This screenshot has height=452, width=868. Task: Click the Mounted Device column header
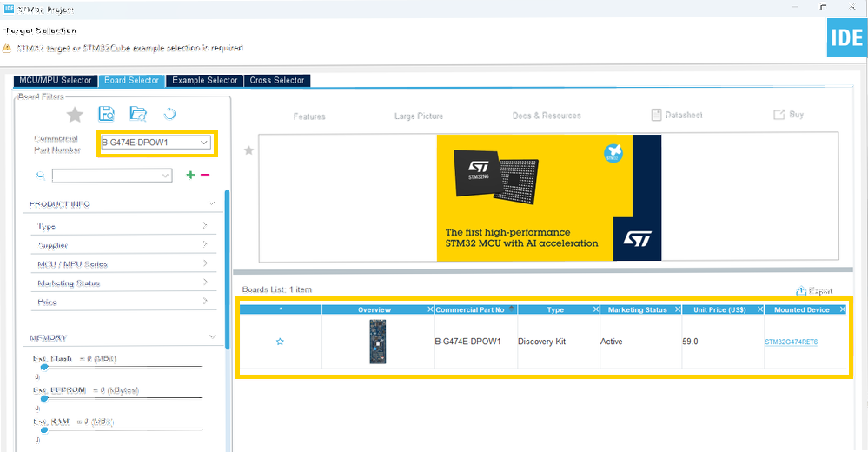click(802, 309)
